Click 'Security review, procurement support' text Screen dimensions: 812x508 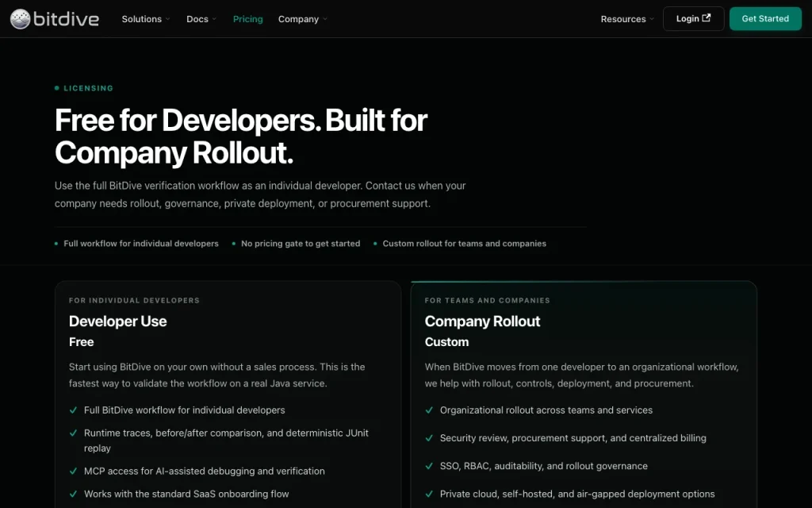tap(573, 438)
